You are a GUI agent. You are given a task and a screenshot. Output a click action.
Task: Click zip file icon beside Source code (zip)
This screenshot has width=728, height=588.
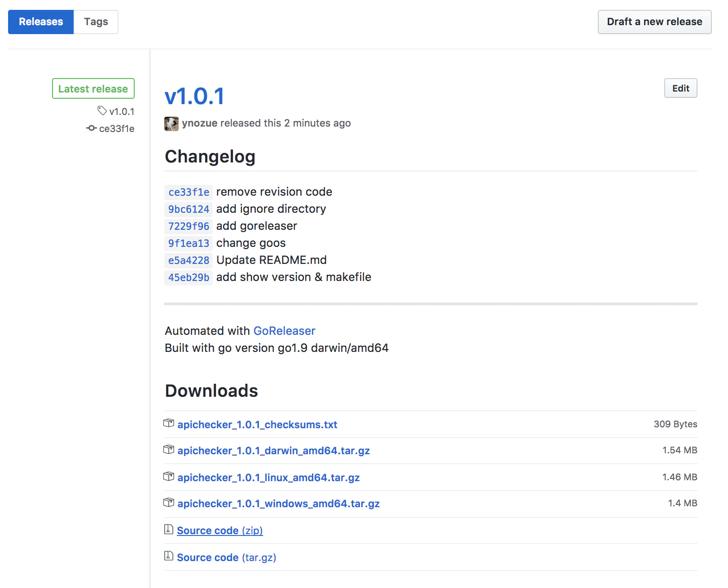pos(169,529)
